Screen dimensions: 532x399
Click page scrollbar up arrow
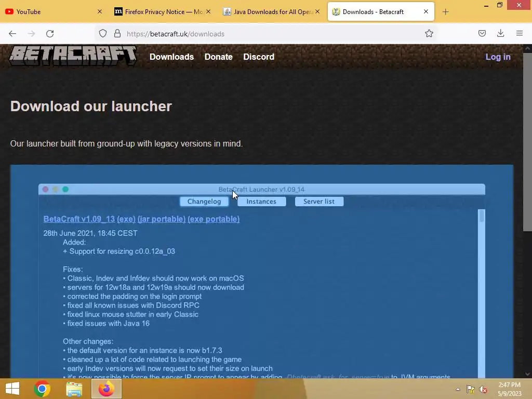coord(528,48)
